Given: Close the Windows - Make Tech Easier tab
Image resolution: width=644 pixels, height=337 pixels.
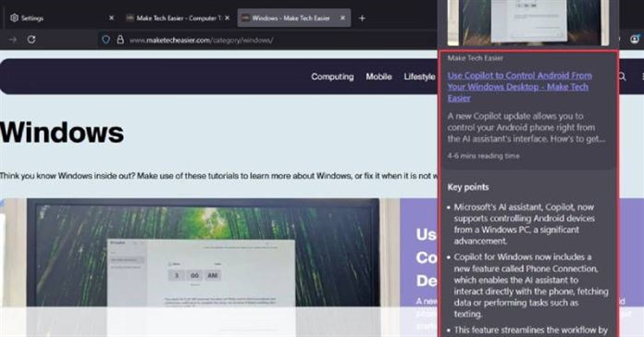Looking at the screenshot, I should point(342,19).
